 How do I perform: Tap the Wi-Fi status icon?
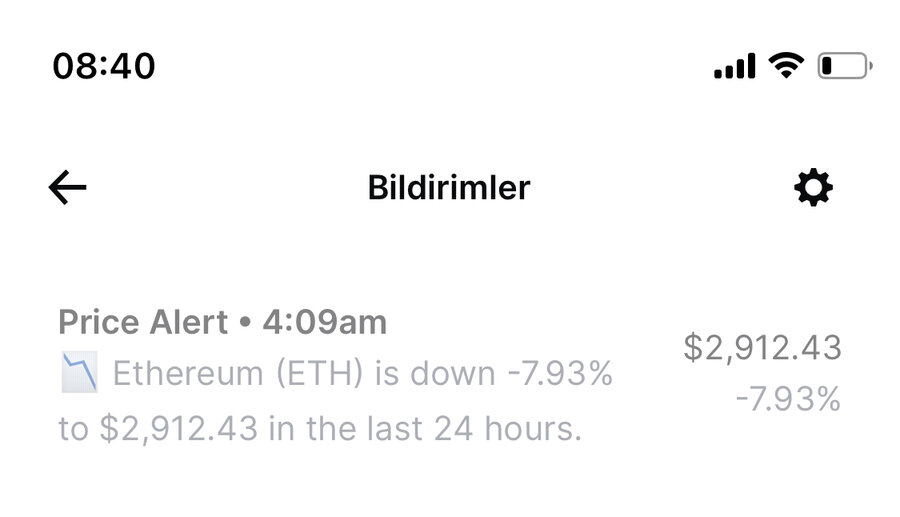(x=787, y=66)
